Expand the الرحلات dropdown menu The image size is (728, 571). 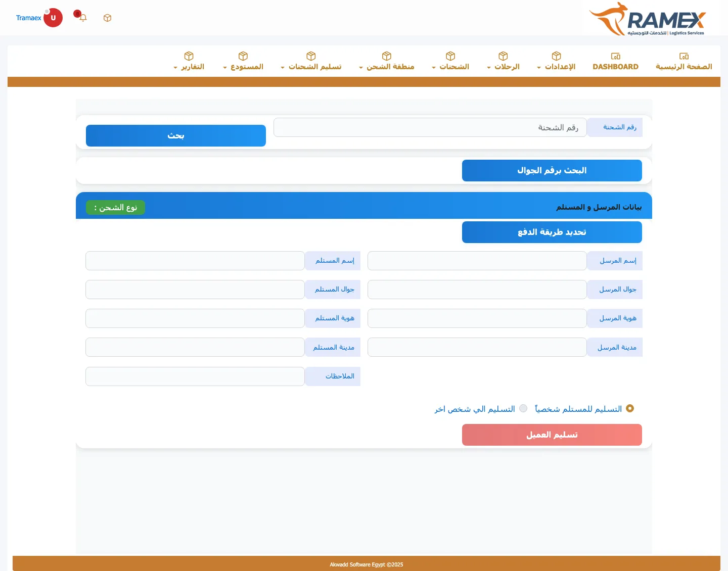(503, 67)
